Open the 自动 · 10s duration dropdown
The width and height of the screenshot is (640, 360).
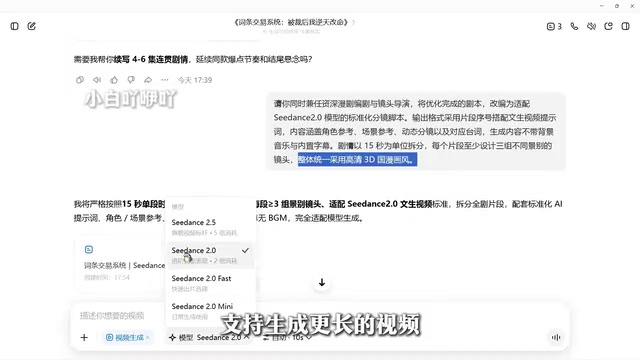tap(287, 338)
